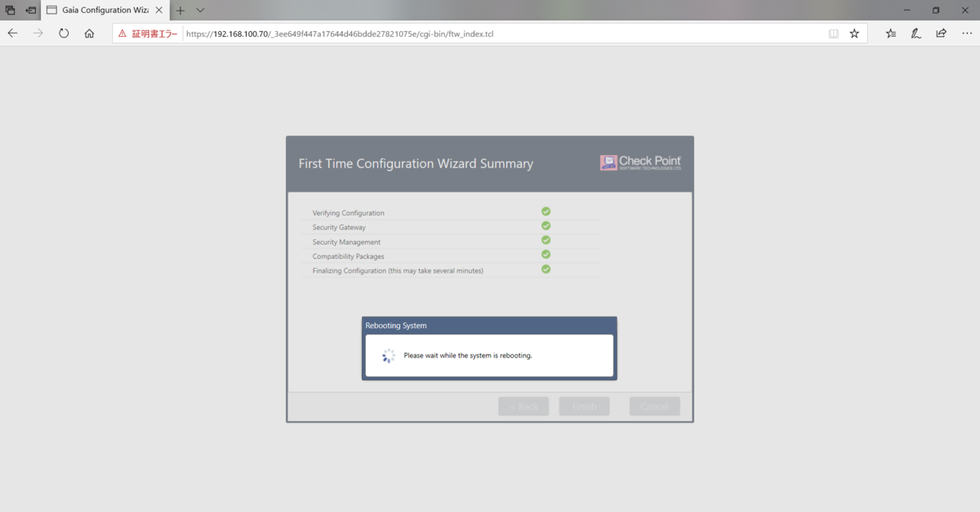Click the URL address bar field
Viewport: 980px width, 512px height.
(490, 34)
